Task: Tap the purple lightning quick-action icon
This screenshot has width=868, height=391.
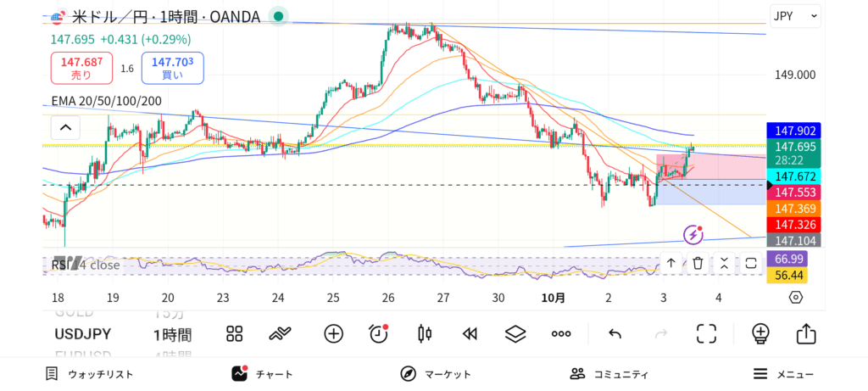Action: click(694, 234)
